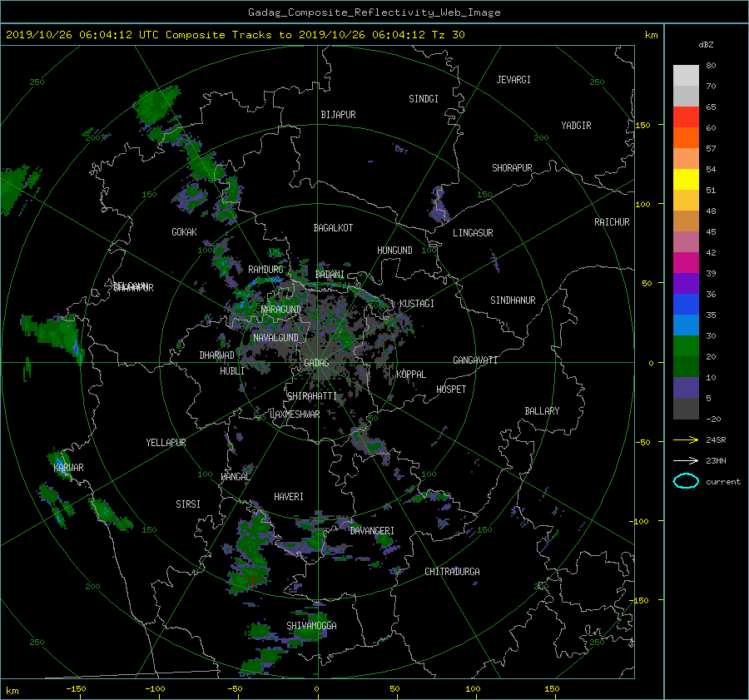Click the KUSTAGI city label

pos(417,304)
